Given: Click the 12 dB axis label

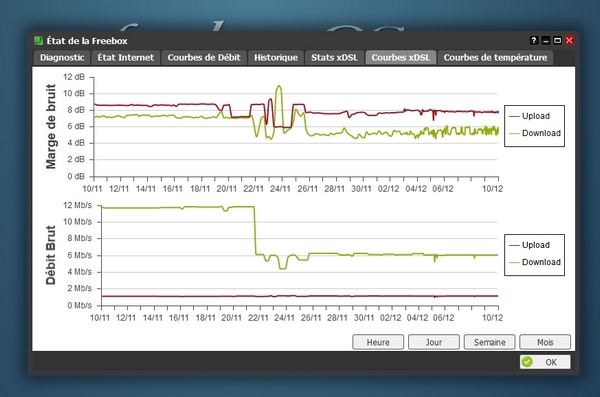Looking at the screenshot, I should (x=74, y=77).
